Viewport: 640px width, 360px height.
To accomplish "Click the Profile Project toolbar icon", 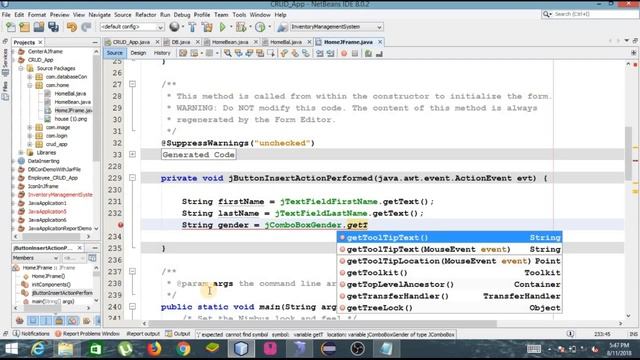I will (x=260, y=27).
